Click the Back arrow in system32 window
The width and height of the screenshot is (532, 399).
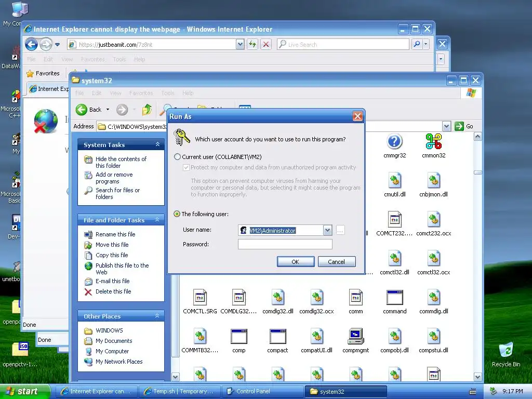click(82, 110)
